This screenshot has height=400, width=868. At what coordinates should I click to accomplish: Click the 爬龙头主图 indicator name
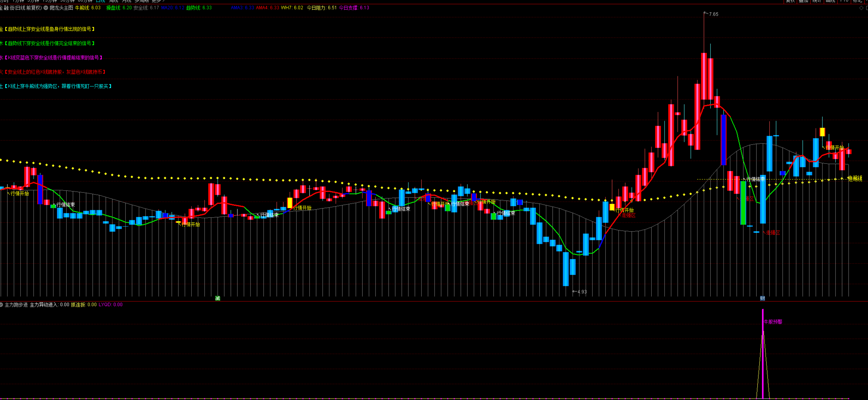(x=61, y=8)
